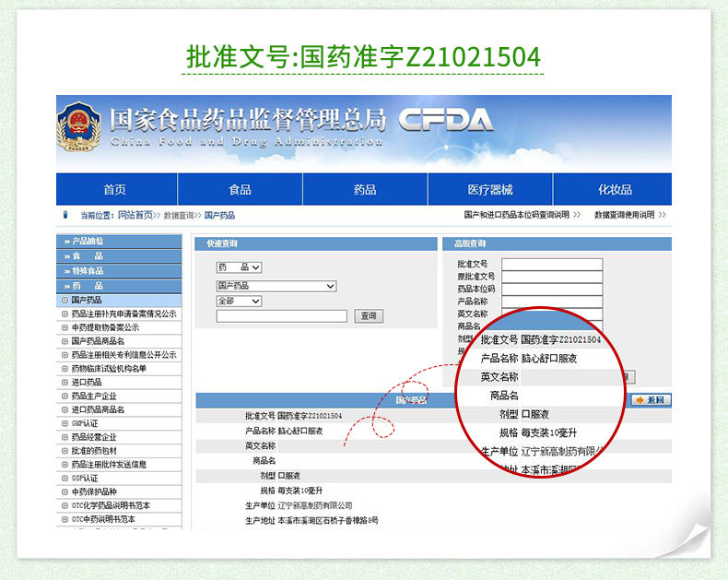
Task: Expand the 特殊食品 sidebar section
Action: pos(119,271)
